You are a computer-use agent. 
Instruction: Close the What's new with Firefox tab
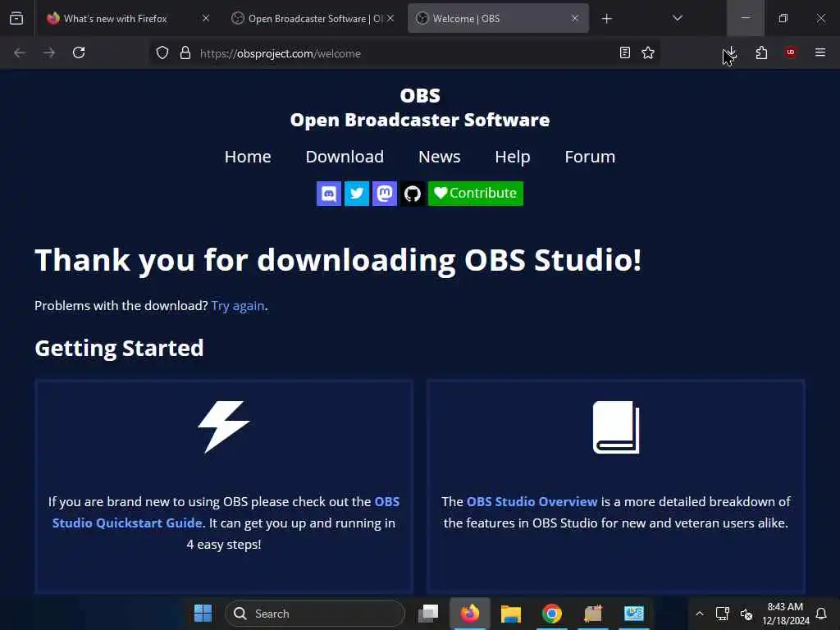click(x=206, y=18)
